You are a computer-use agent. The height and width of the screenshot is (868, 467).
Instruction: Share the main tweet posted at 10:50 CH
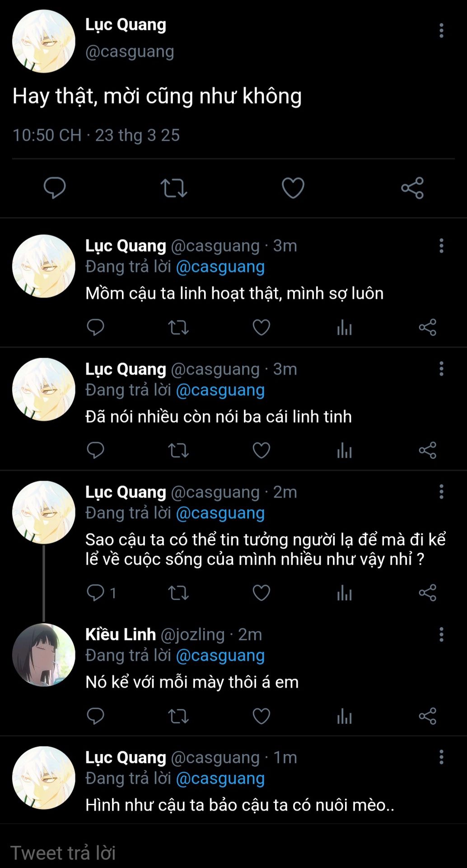[x=412, y=188]
